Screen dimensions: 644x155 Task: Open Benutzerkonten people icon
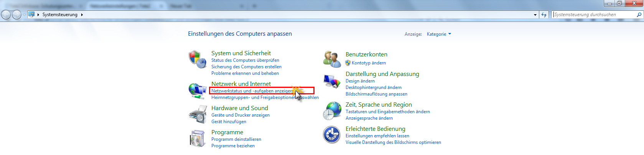(332, 59)
